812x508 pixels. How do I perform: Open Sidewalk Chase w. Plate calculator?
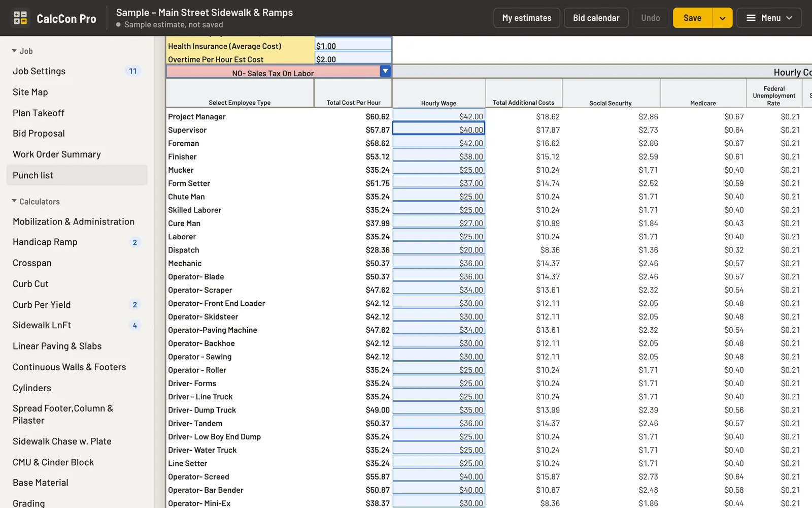click(x=77, y=441)
